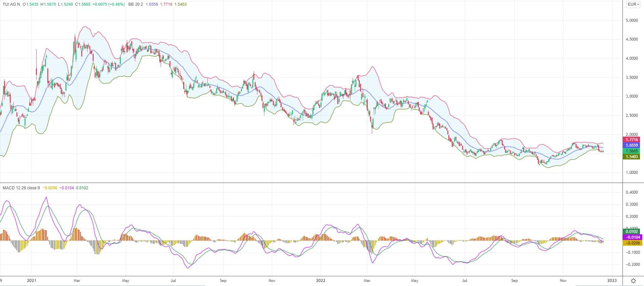Click the 0.4000 MACD scale label
This screenshot has height=286, width=644.
(x=631, y=193)
